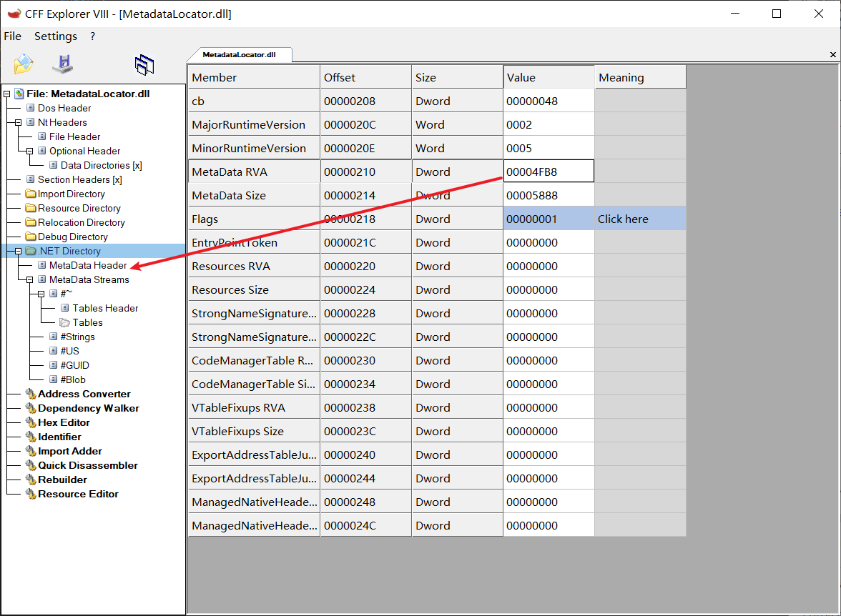The width and height of the screenshot is (841, 616).
Task: Open the Settings menu
Action: point(56,36)
